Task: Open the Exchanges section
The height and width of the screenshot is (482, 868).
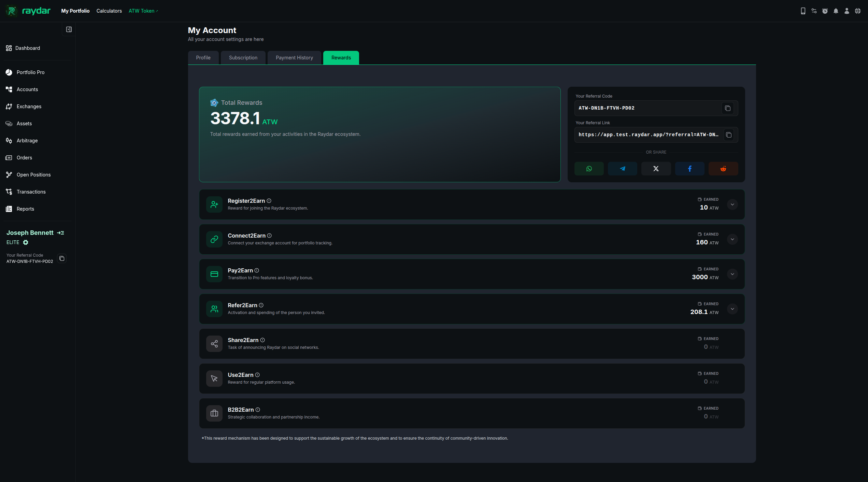Action: pos(29,106)
